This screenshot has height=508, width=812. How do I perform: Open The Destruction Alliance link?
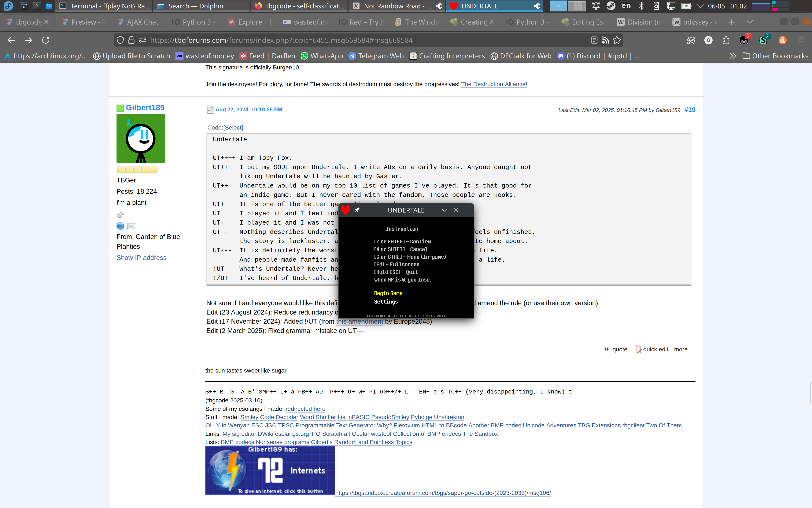click(494, 84)
